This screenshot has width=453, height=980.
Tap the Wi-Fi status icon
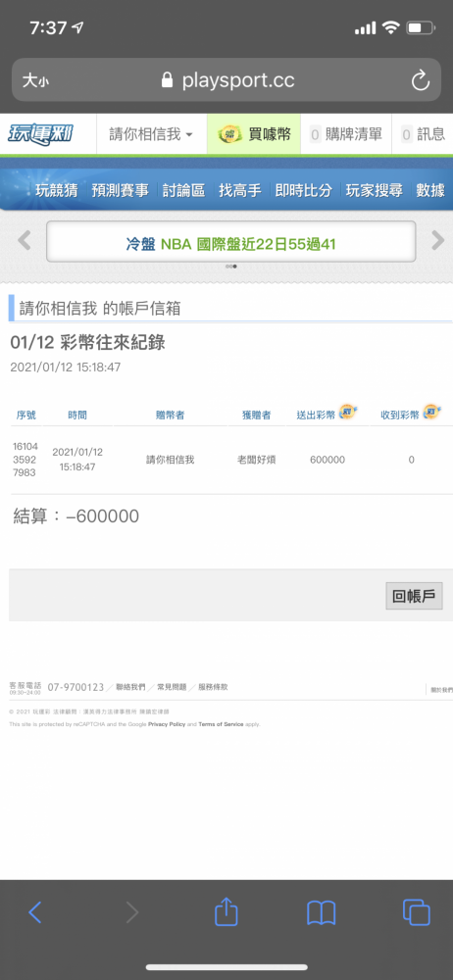tap(391, 28)
